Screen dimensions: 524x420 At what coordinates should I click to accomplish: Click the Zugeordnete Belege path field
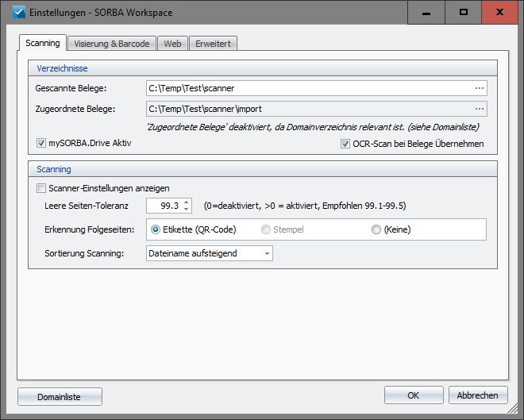(x=317, y=109)
